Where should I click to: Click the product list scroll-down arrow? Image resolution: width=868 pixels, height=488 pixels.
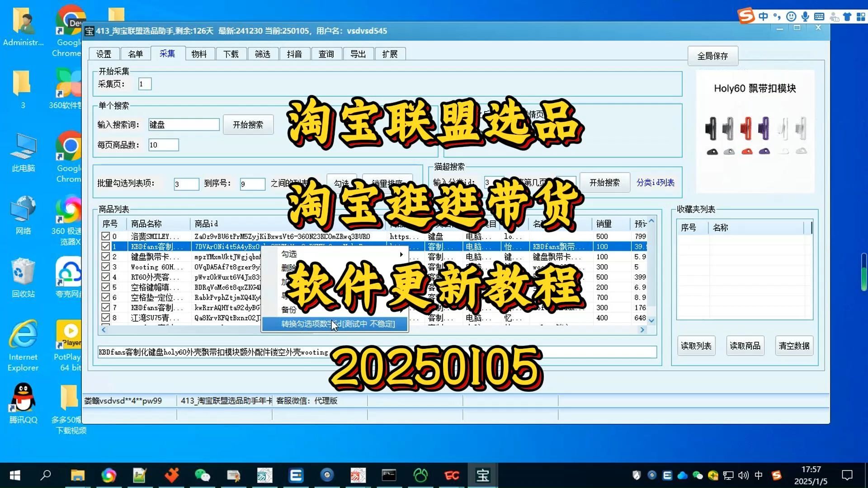pyautogui.click(x=651, y=320)
